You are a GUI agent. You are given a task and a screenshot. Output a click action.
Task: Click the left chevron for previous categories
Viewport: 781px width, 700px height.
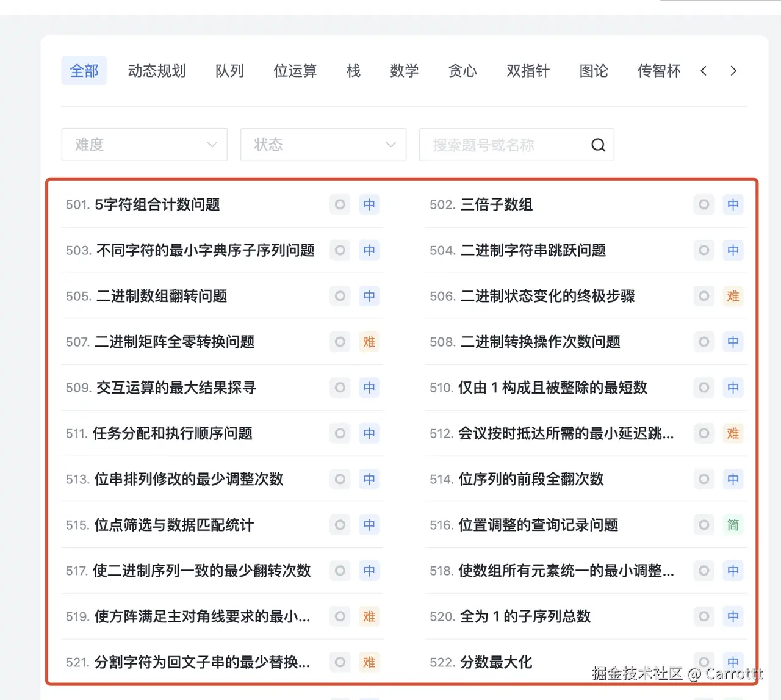pyautogui.click(x=704, y=71)
